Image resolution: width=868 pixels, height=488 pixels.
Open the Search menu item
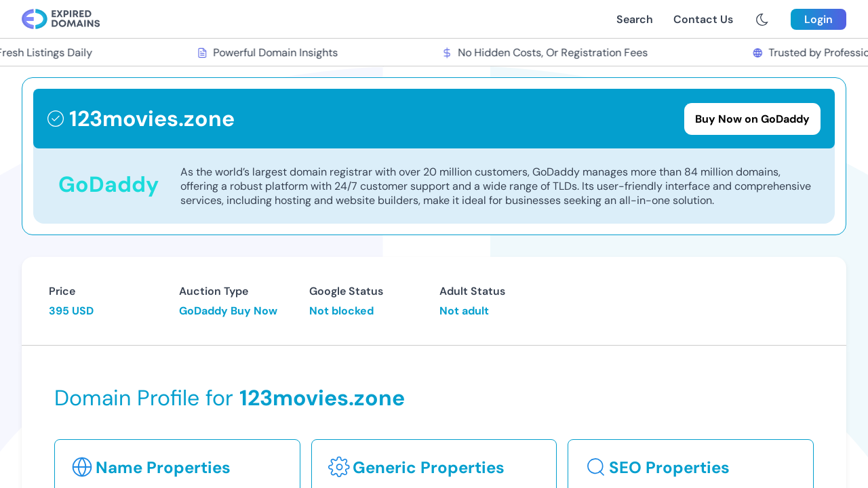[635, 20]
